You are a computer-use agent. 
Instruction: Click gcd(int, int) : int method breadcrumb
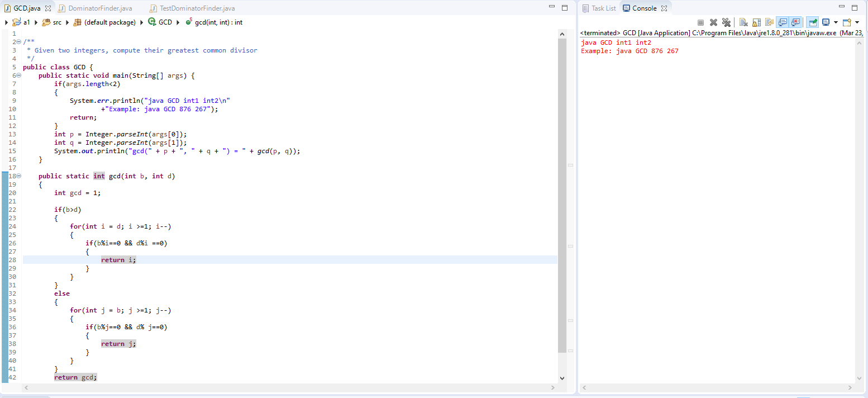pyautogui.click(x=219, y=22)
